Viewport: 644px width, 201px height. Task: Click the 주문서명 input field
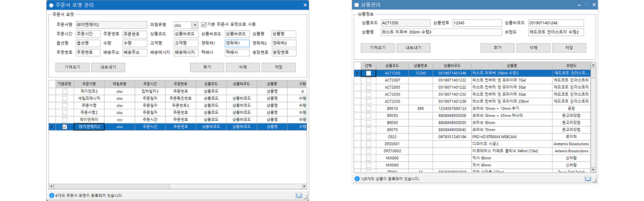coord(111,25)
